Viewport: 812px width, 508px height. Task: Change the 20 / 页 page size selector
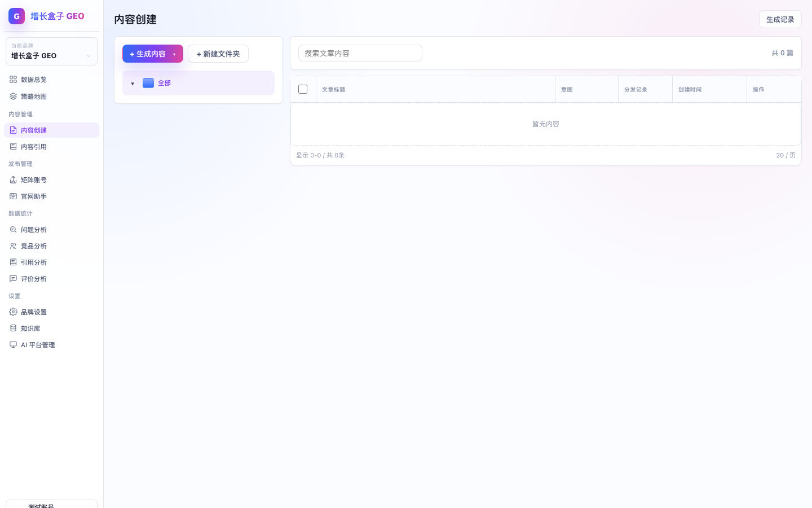click(785, 155)
